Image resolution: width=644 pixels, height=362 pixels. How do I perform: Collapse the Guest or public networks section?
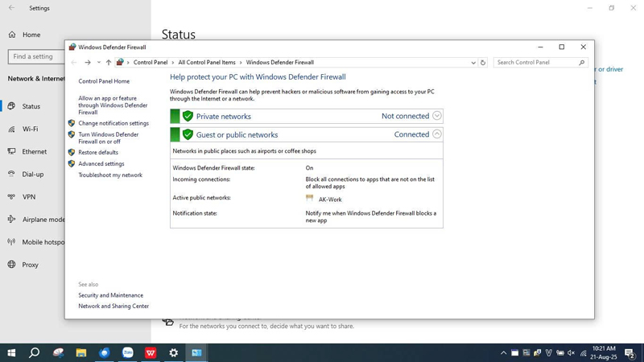click(x=437, y=134)
